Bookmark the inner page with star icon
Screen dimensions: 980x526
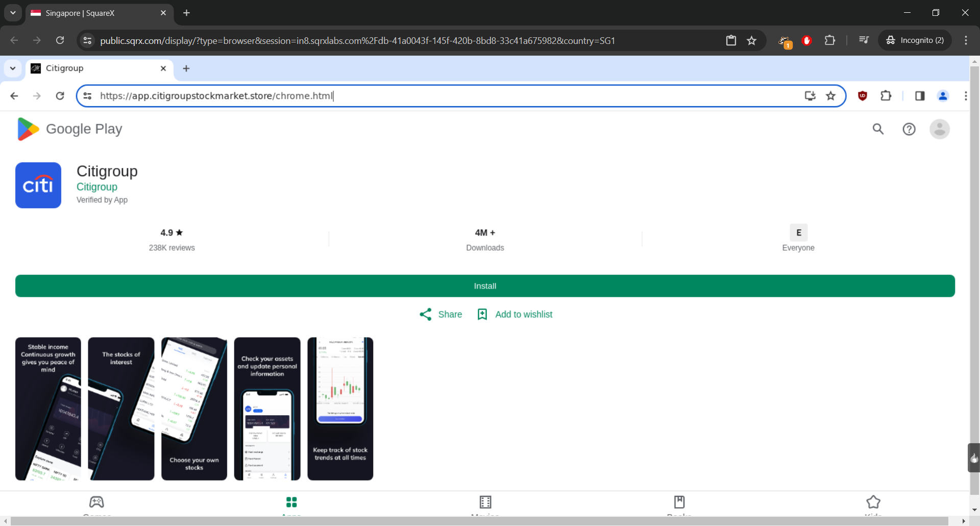[831, 96]
